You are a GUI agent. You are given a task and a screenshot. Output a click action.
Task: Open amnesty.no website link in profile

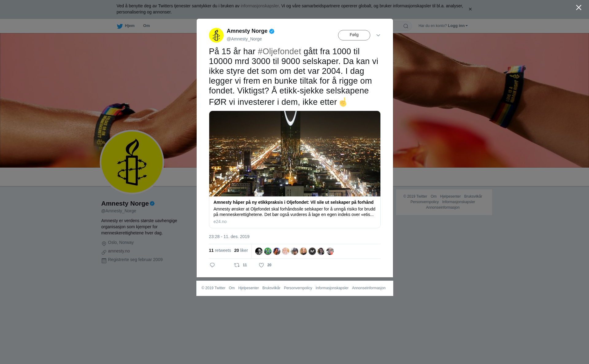(119, 251)
